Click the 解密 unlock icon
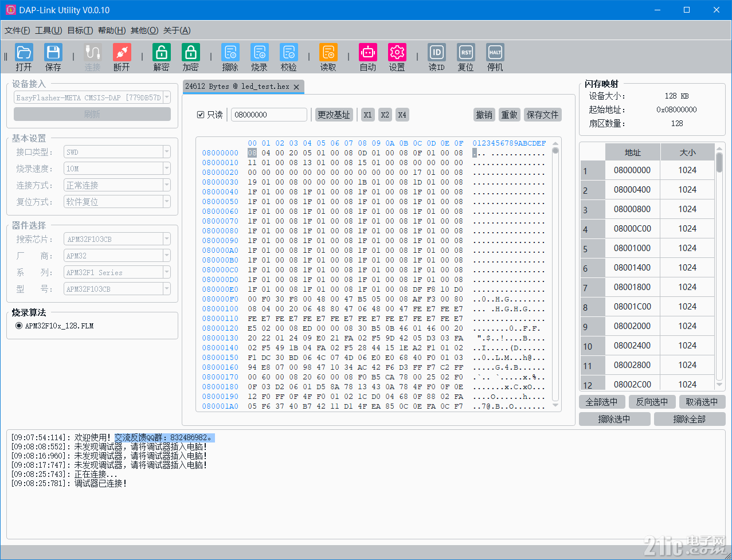Viewport: 732px width, 560px height. 162,53
